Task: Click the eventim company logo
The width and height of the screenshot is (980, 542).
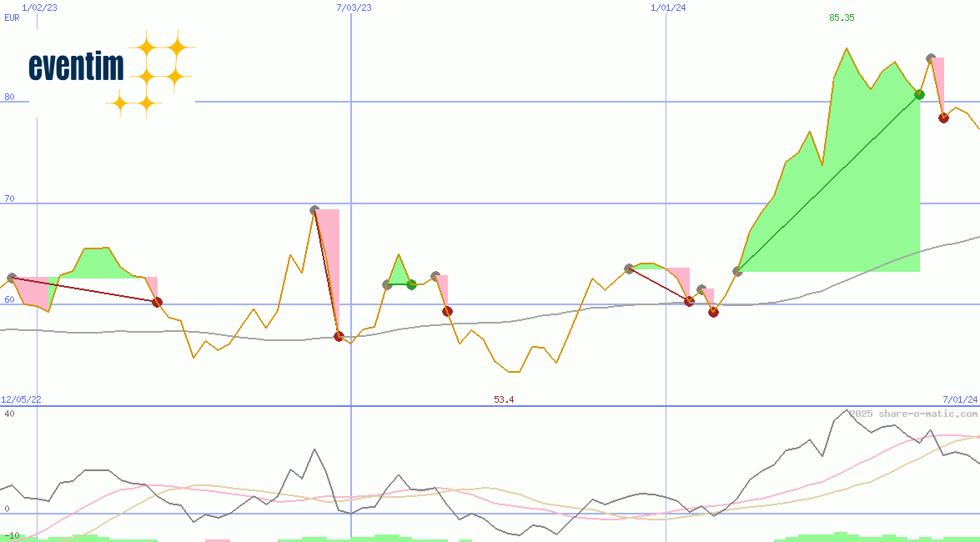Action: (75, 67)
